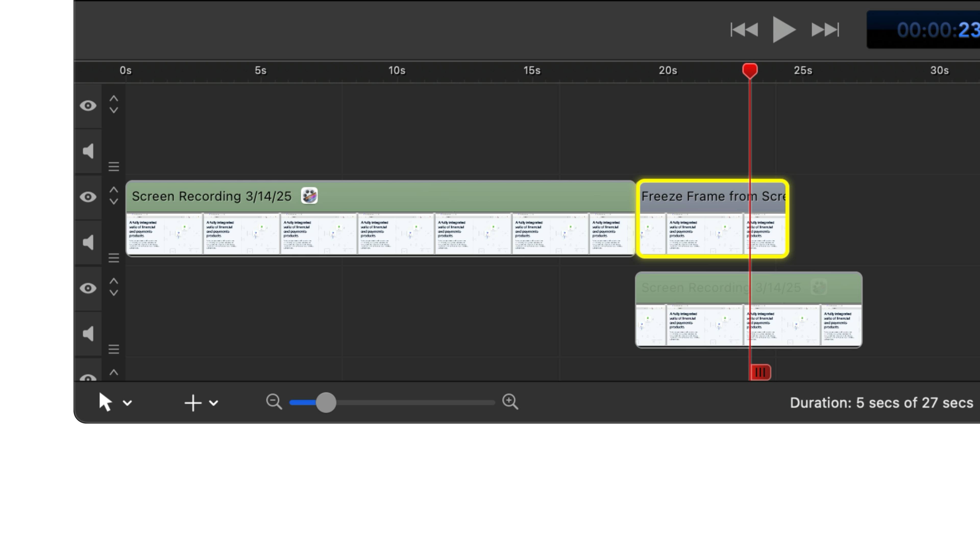
Task: Hide the top empty track with eye icon
Action: [x=88, y=105]
